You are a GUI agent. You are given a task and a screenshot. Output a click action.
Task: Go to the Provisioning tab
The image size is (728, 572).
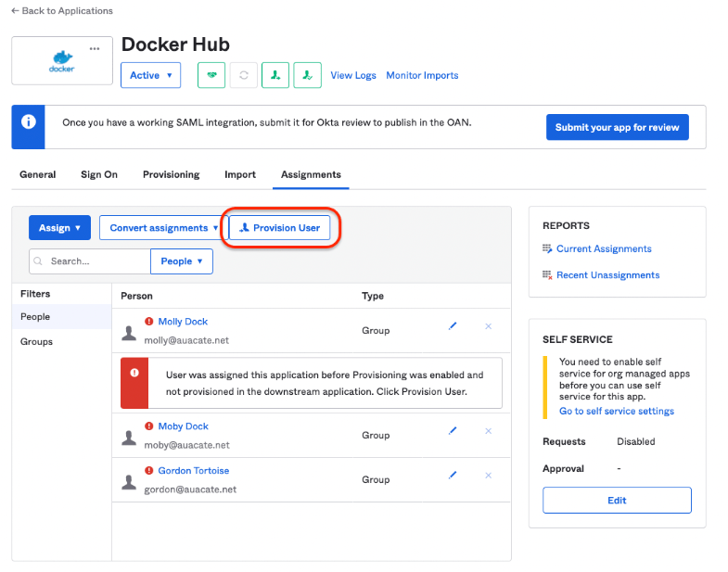[171, 174]
